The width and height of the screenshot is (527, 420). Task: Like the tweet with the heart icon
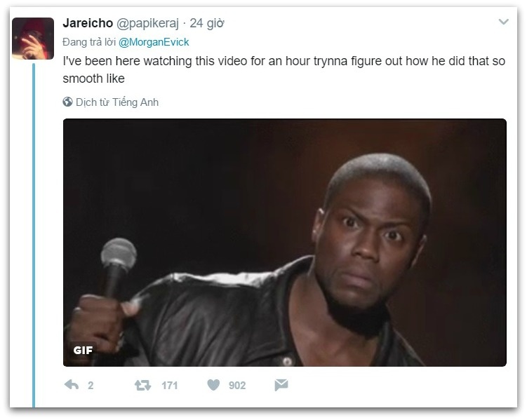point(213,385)
